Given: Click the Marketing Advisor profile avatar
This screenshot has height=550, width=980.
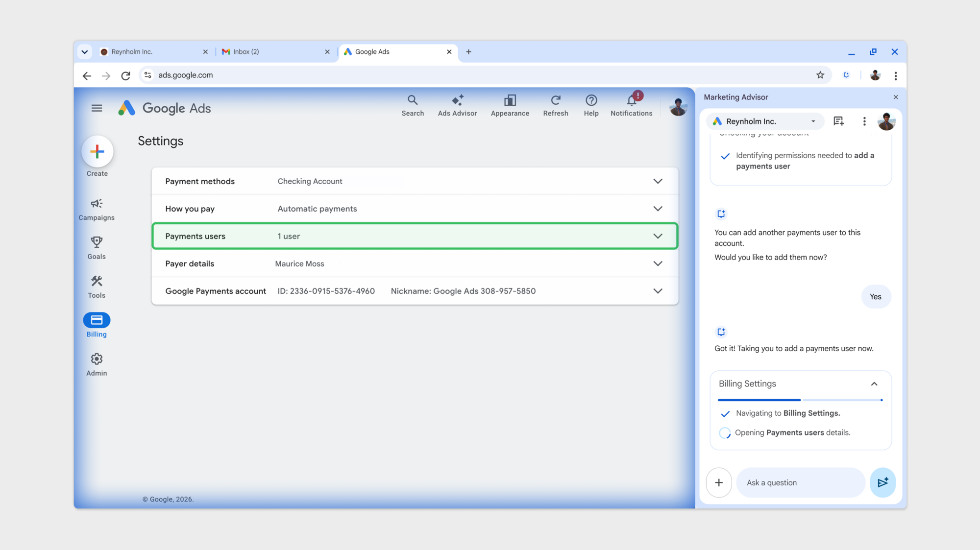Looking at the screenshot, I should click(x=886, y=121).
